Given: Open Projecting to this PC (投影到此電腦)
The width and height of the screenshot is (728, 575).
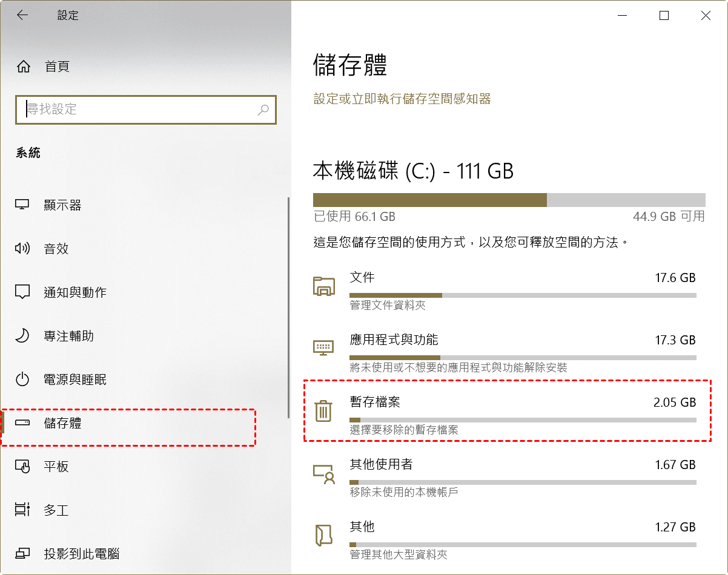Looking at the screenshot, I should (82, 554).
